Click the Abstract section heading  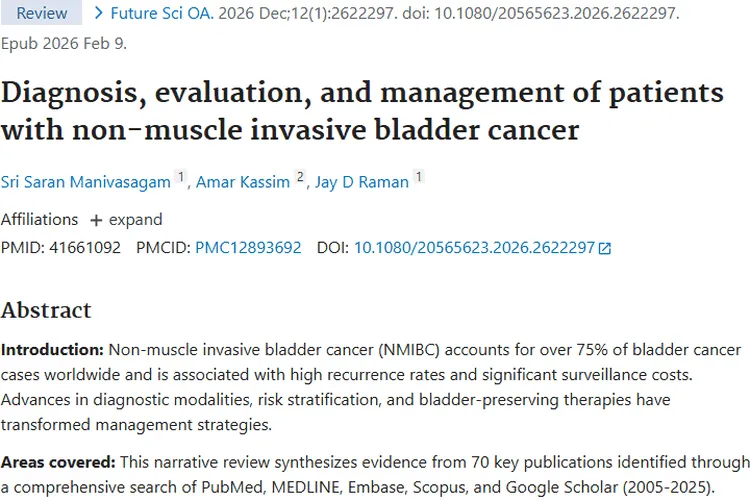click(x=46, y=310)
